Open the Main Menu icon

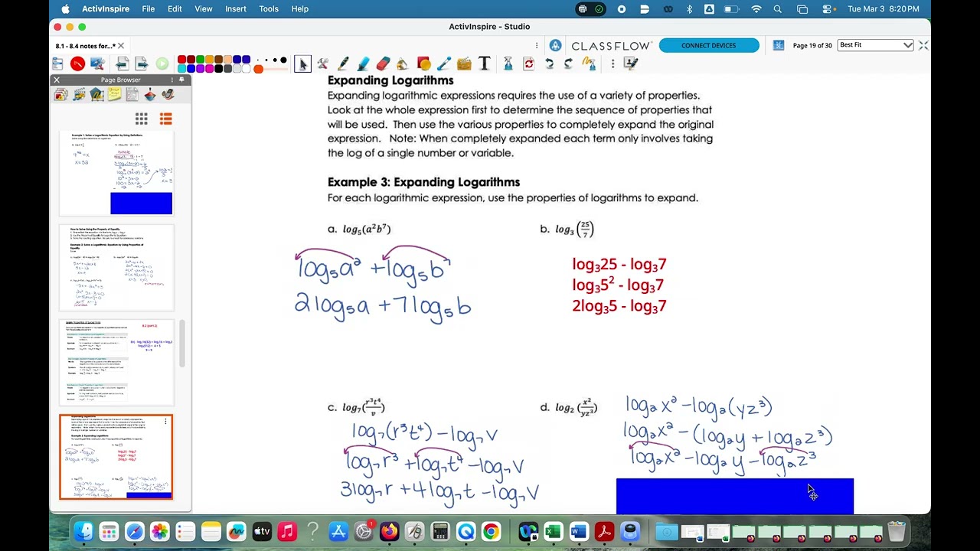tap(57, 64)
